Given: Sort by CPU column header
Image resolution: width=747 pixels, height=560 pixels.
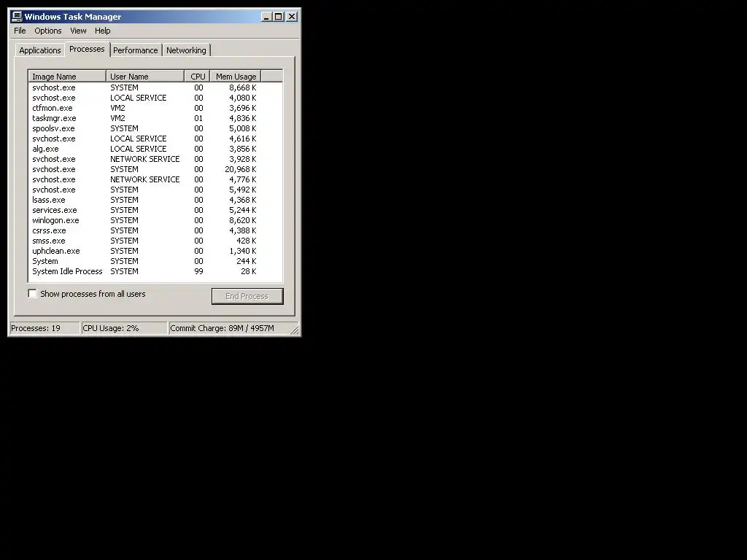Looking at the screenshot, I should pyautogui.click(x=197, y=76).
